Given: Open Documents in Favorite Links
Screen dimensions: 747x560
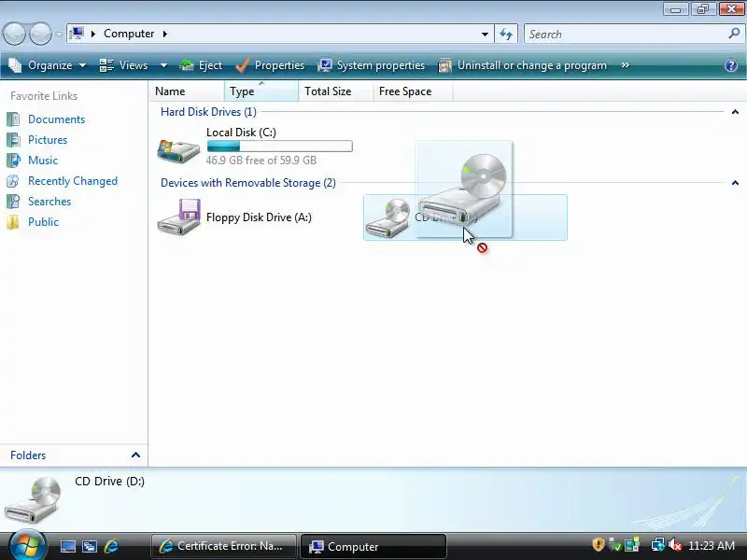Looking at the screenshot, I should pyautogui.click(x=56, y=119).
